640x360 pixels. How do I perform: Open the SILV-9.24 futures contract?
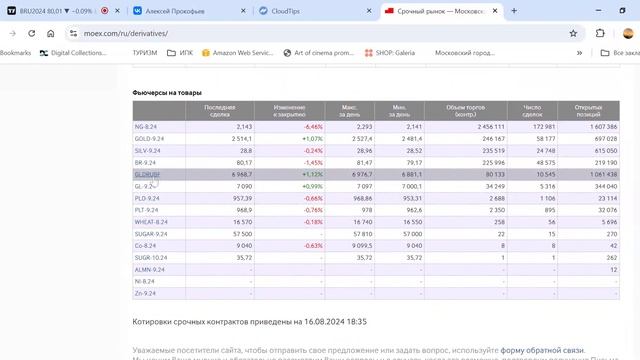click(x=147, y=151)
